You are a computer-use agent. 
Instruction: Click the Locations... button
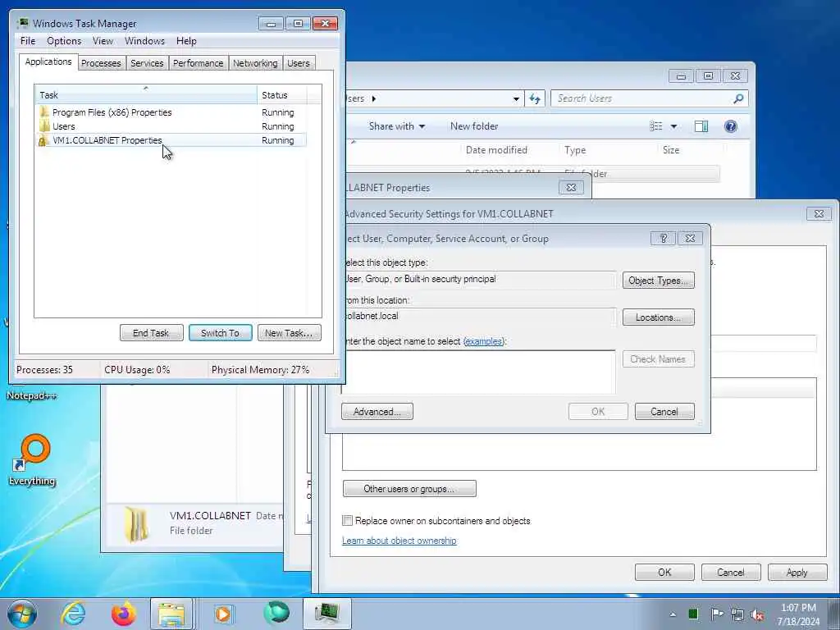tap(658, 317)
